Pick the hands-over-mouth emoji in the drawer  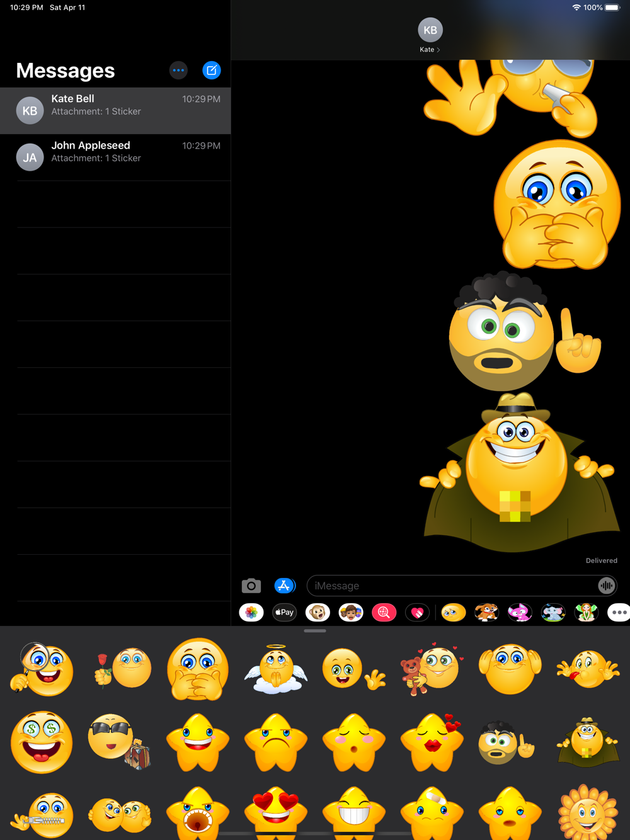[x=198, y=669]
